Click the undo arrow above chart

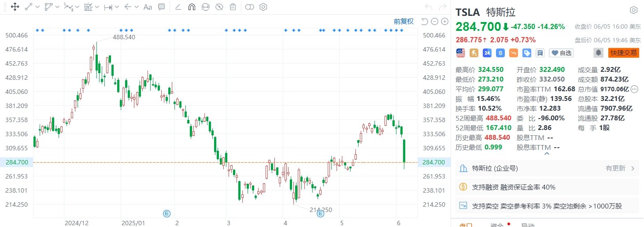coord(429,7)
